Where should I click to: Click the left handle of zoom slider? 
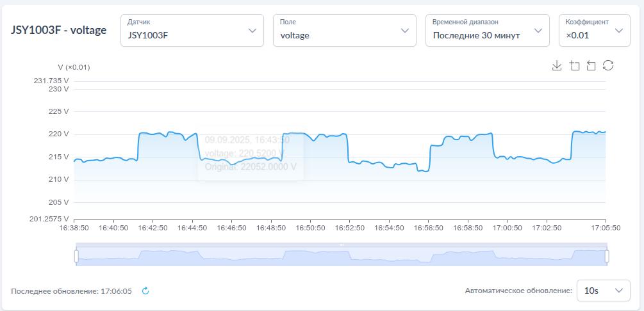click(76, 256)
